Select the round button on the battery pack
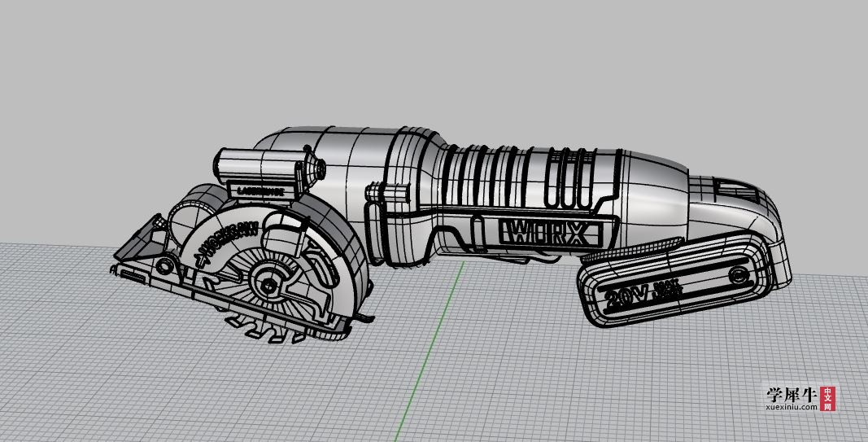Image resolution: width=868 pixels, height=442 pixels. (x=739, y=274)
